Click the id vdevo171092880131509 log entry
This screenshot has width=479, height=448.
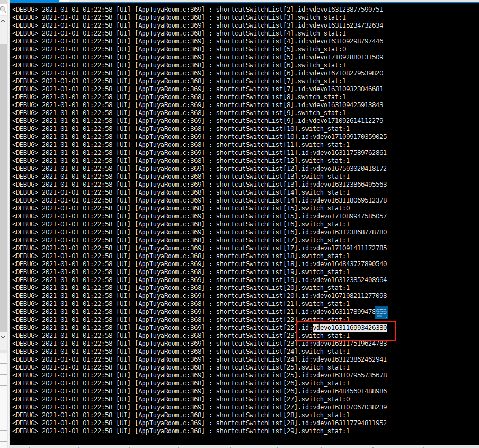pos(346,57)
